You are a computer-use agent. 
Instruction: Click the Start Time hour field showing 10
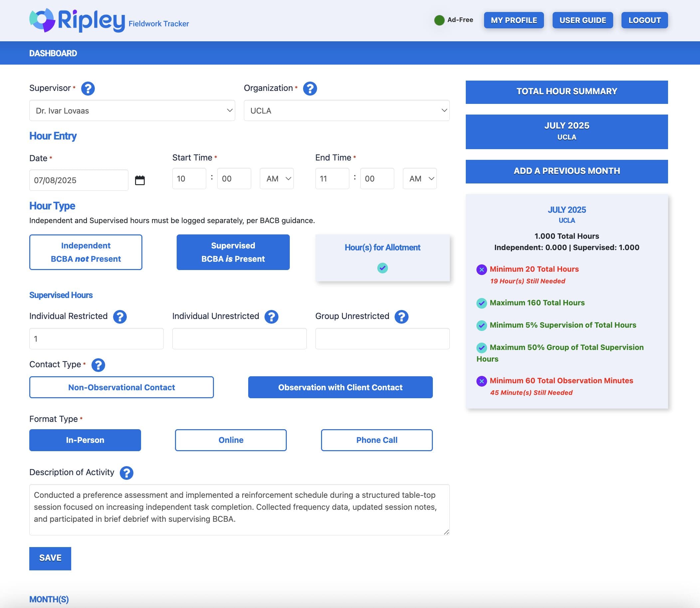pyautogui.click(x=189, y=178)
